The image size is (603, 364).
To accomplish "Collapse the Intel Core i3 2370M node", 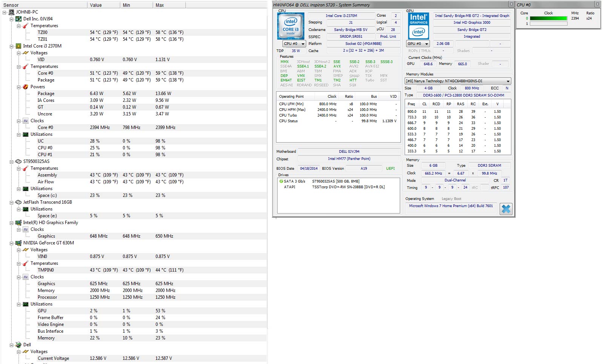I will 11,46.
